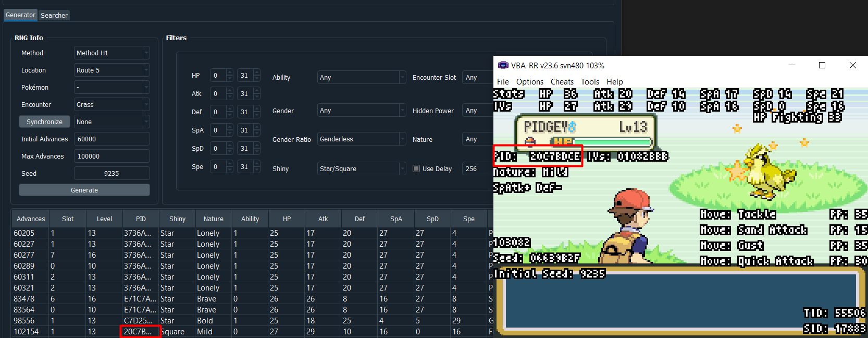
Task: Click the Seed input field
Action: pyautogui.click(x=112, y=173)
